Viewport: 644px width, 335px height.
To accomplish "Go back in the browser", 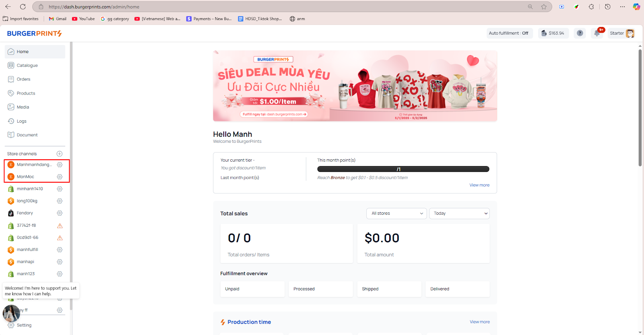I will tap(8, 6).
